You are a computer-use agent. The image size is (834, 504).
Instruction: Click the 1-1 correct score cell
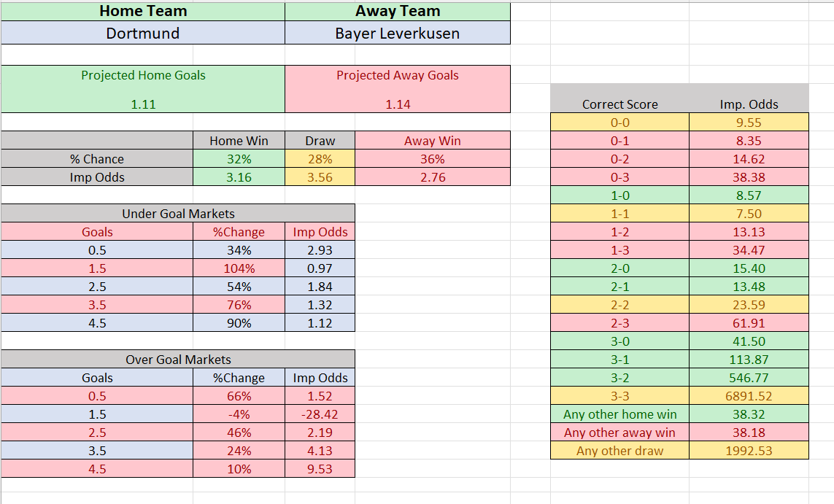point(619,214)
